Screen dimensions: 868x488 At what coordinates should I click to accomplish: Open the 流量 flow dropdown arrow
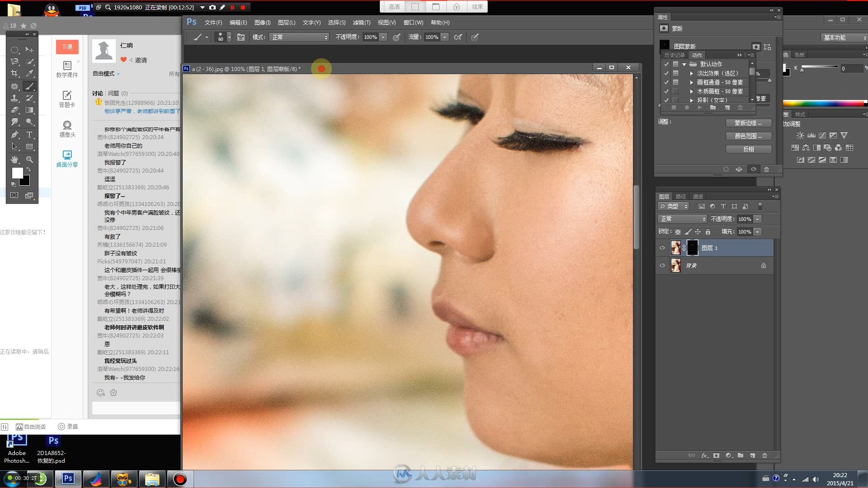(x=445, y=37)
